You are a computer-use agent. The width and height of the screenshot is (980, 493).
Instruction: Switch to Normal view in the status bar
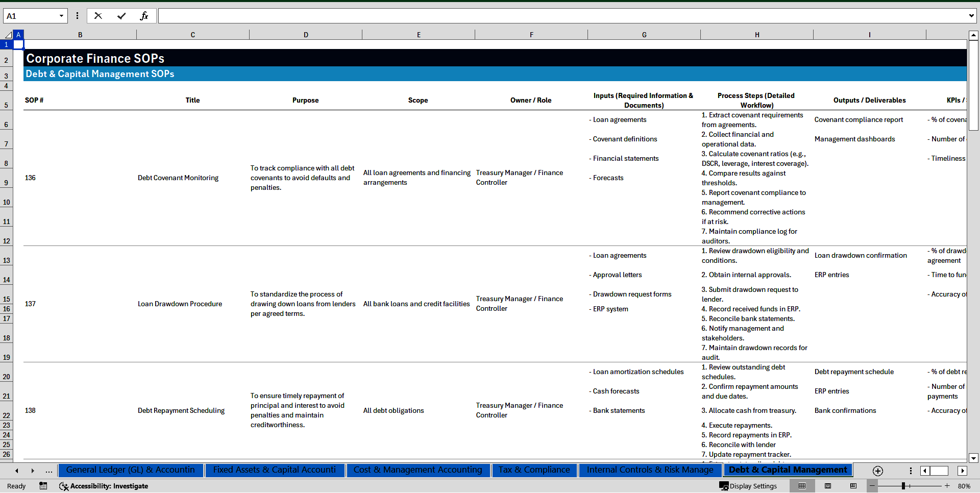[x=803, y=486]
